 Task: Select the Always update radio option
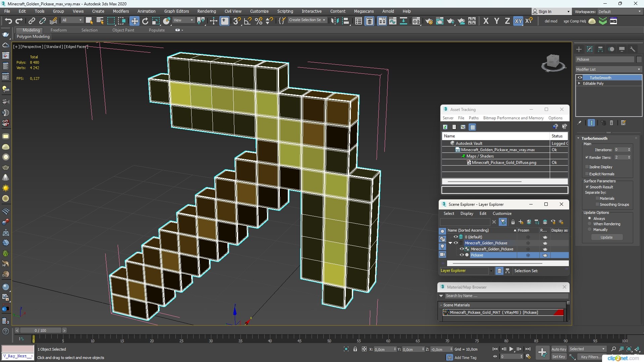pos(590,219)
